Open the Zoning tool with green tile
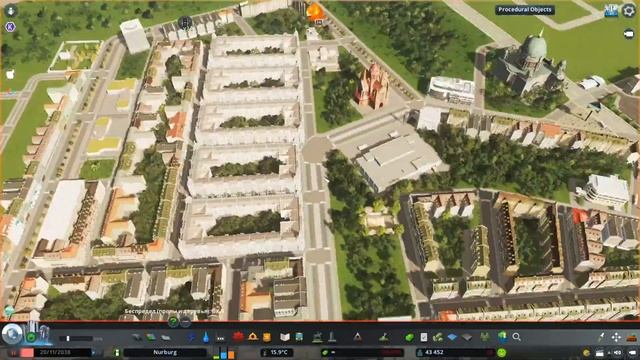Viewport: 640px width, 360px height. pyautogui.click(x=151, y=338)
